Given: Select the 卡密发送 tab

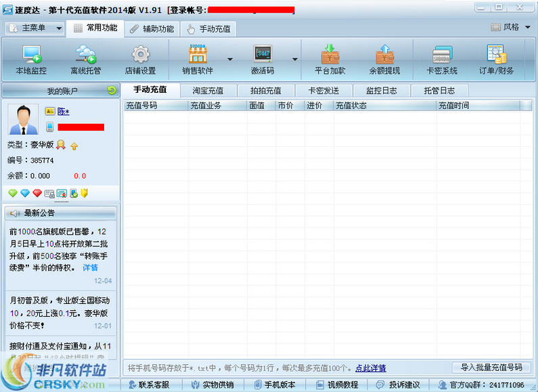Looking at the screenshot, I should coord(323,91).
